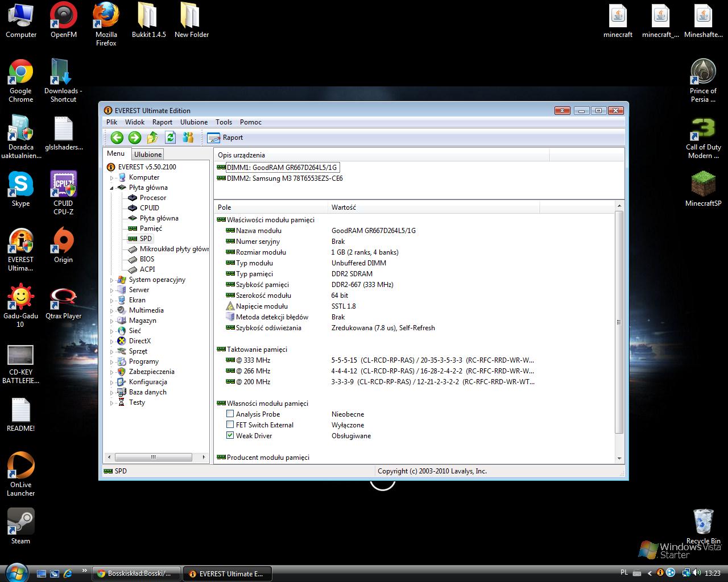728x582 pixels.
Task: Open the Plik menu
Action: click(x=111, y=122)
